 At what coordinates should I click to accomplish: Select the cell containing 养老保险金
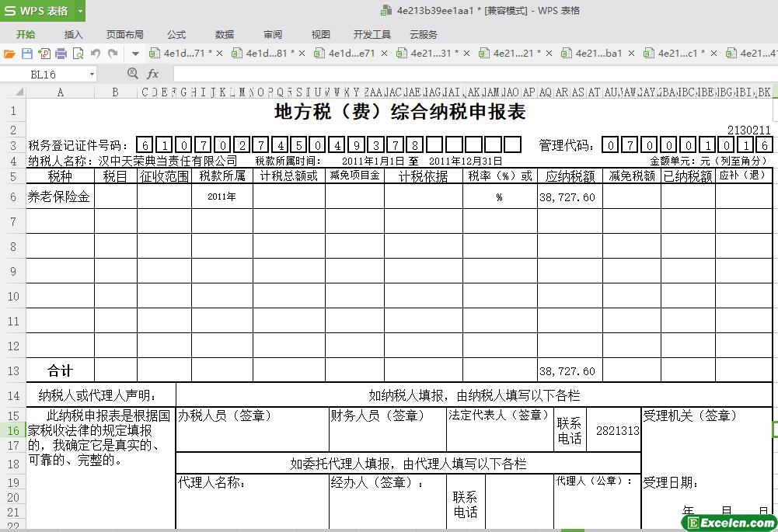pos(60,196)
